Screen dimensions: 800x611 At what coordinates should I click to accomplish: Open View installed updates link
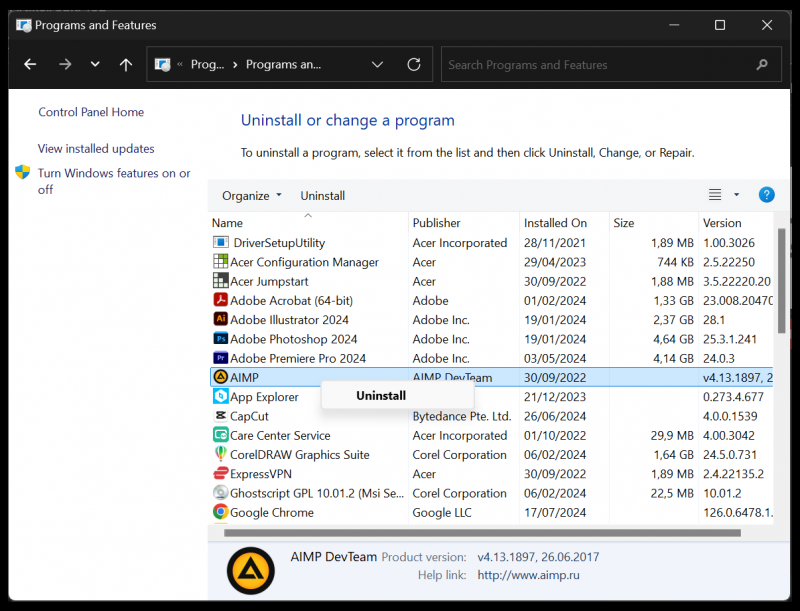click(x=96, y=149)
